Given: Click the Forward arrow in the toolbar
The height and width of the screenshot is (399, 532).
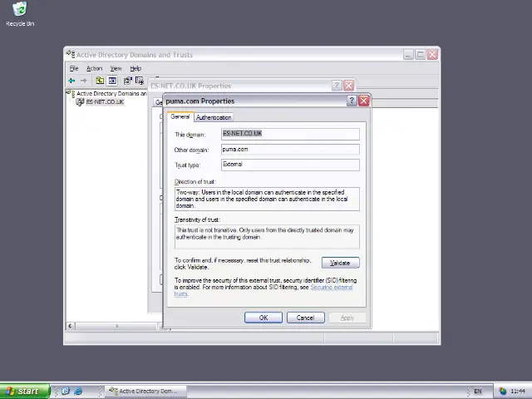Looking at the screenshot, I should coord(83,81).
